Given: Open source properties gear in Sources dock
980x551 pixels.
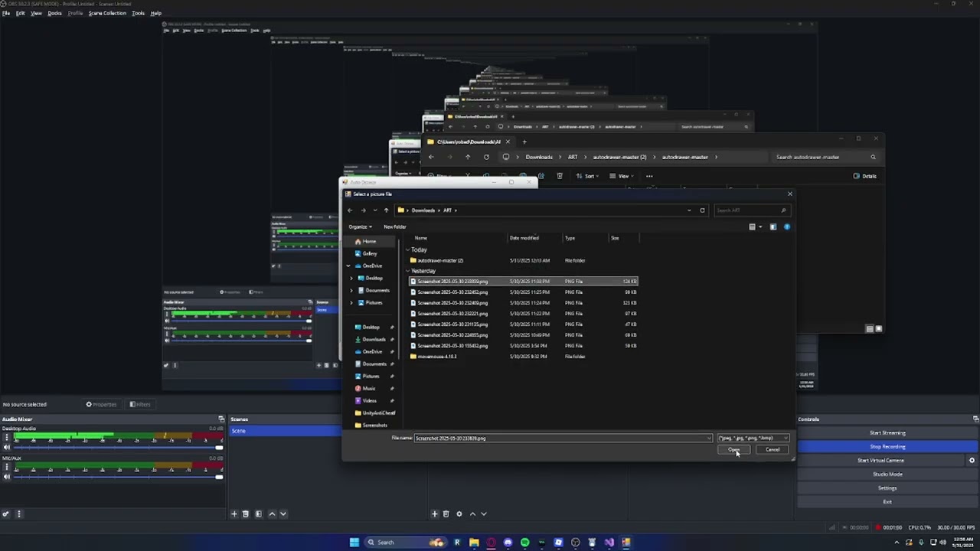Looking at the screenshot, I should (x=459, y=514).
